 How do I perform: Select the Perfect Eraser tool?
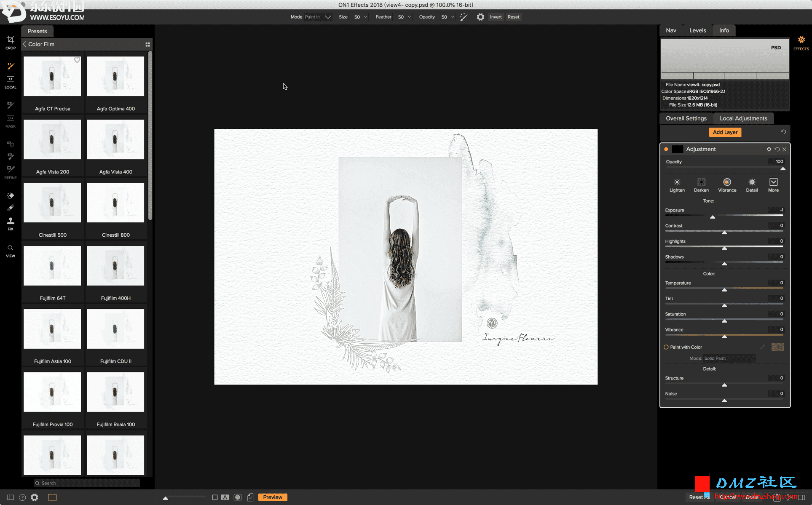tap(11, 195)
